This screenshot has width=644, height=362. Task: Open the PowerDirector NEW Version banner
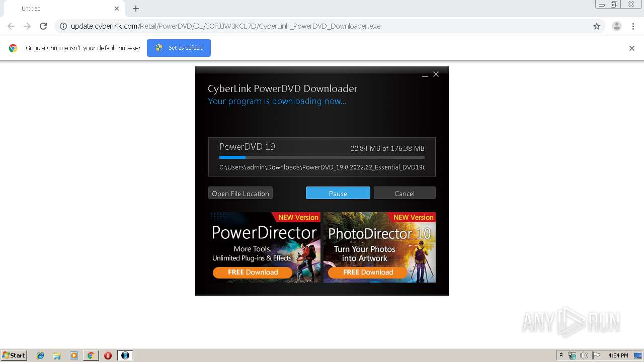tap(265, 247)
